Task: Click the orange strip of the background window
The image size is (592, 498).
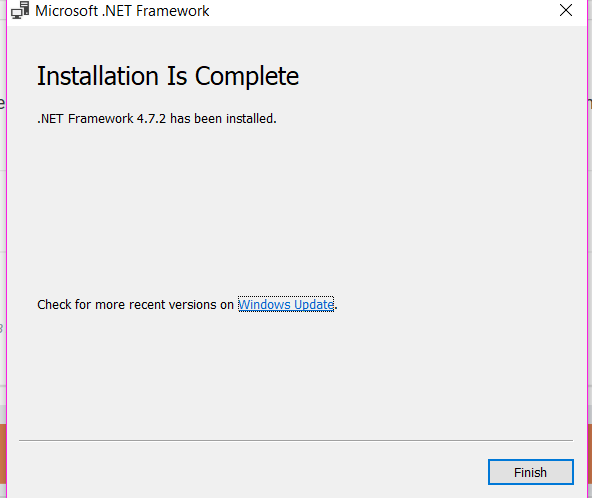Action: [3, 453]
